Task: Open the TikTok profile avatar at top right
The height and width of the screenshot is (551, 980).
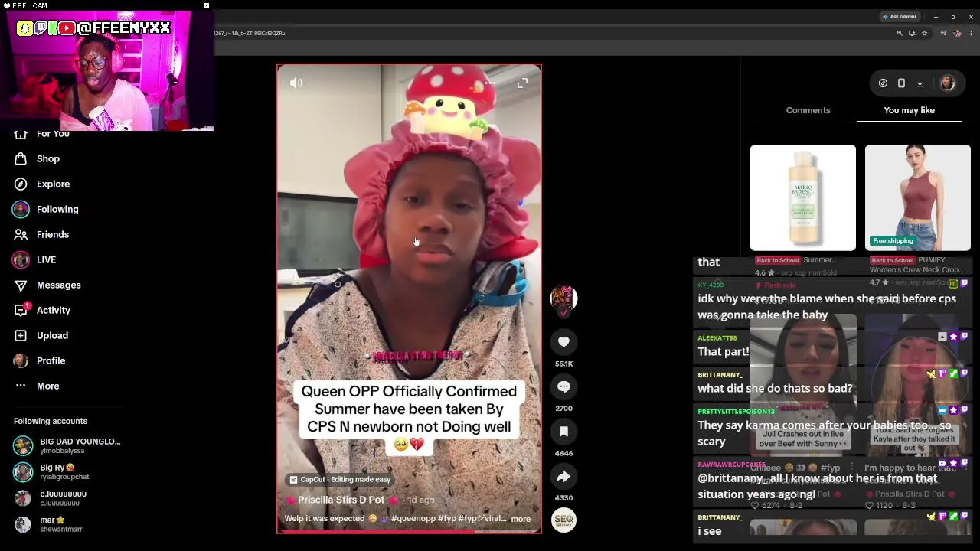Action: pos(948,83)
